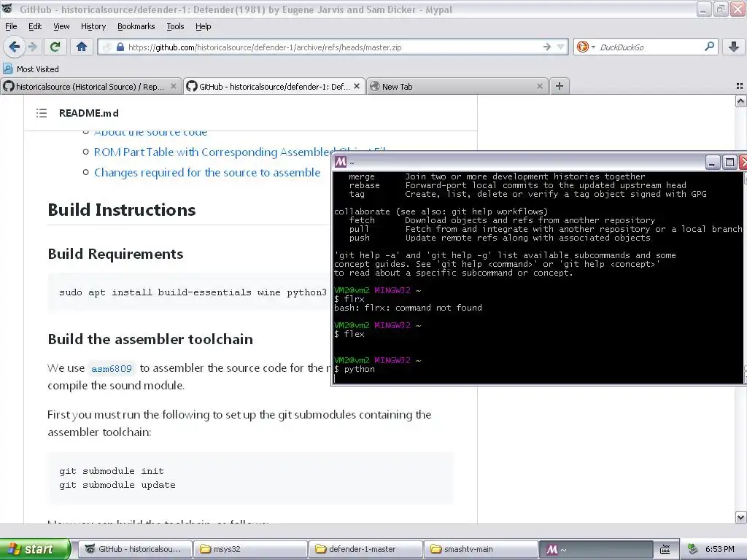Viewport: 747px width, 560px height.
Task: Open the browser home page
Action: click(x=82, y=47)
